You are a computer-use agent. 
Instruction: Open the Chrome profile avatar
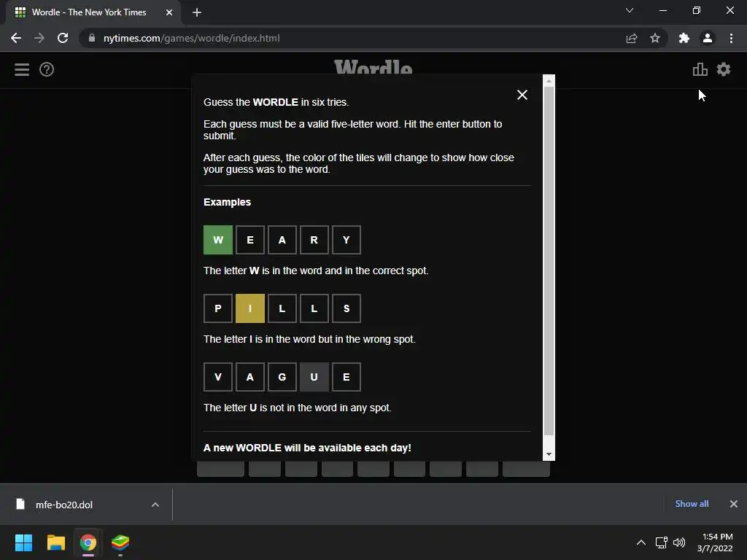point(708,38)
